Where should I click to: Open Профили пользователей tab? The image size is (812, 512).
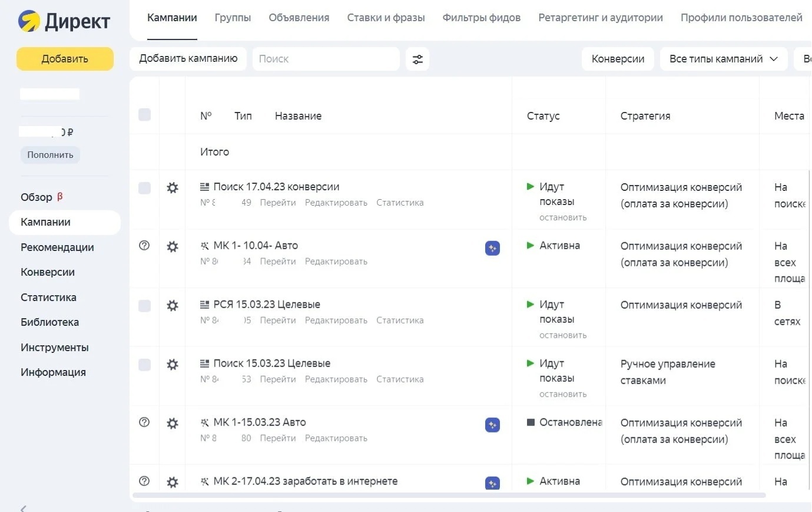[741, 18]
